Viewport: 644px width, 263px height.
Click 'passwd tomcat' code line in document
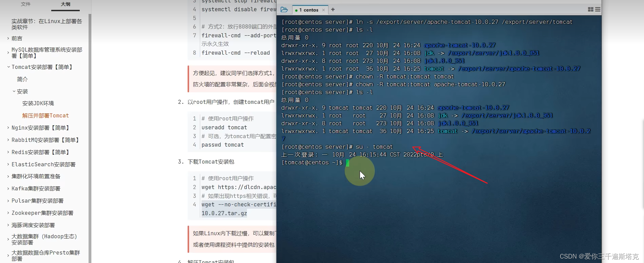click(223, 145)
